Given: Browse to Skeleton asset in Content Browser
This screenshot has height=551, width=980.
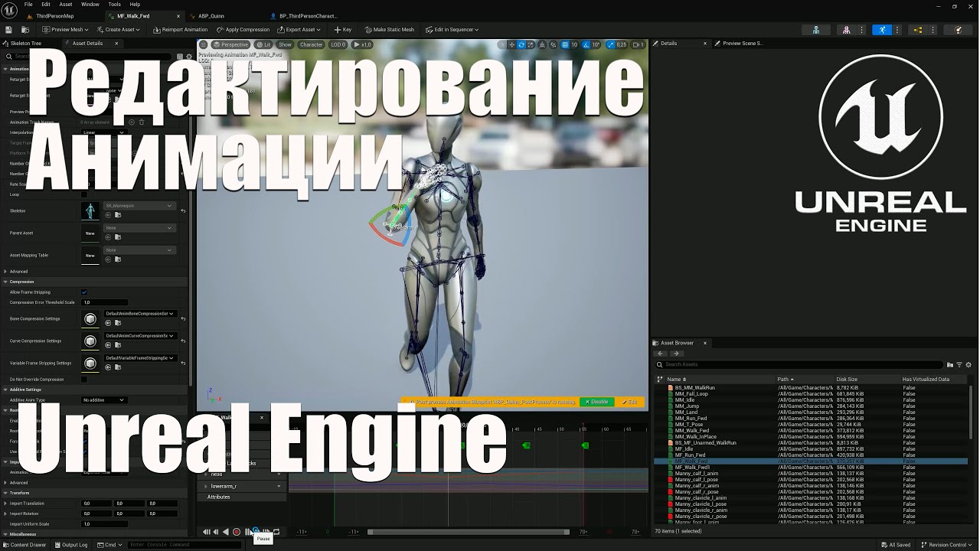Looking at the screenshot, I should [117, 216].
